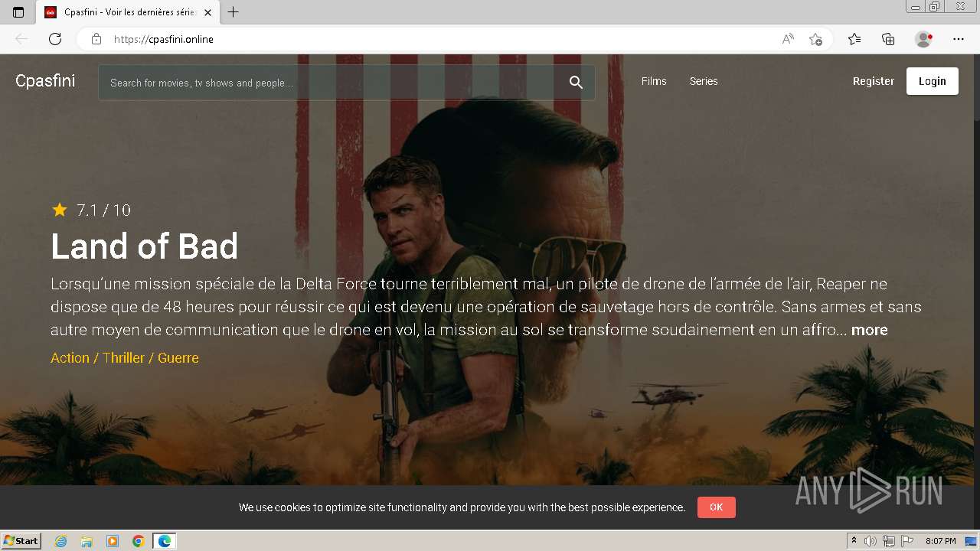Open Edge Settings and more menu

[x=959, y=39]
